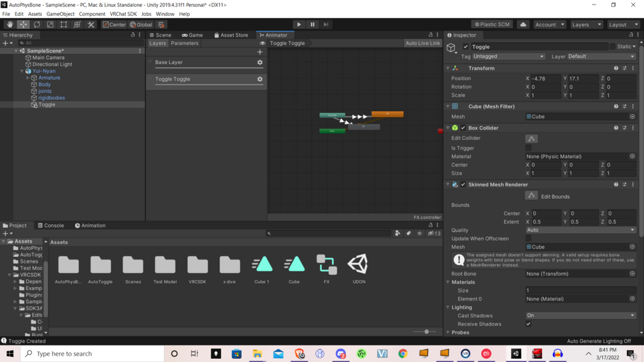
Task: Disable the Skinned Mesh Renderer component
Action: (x=463, y=185)
